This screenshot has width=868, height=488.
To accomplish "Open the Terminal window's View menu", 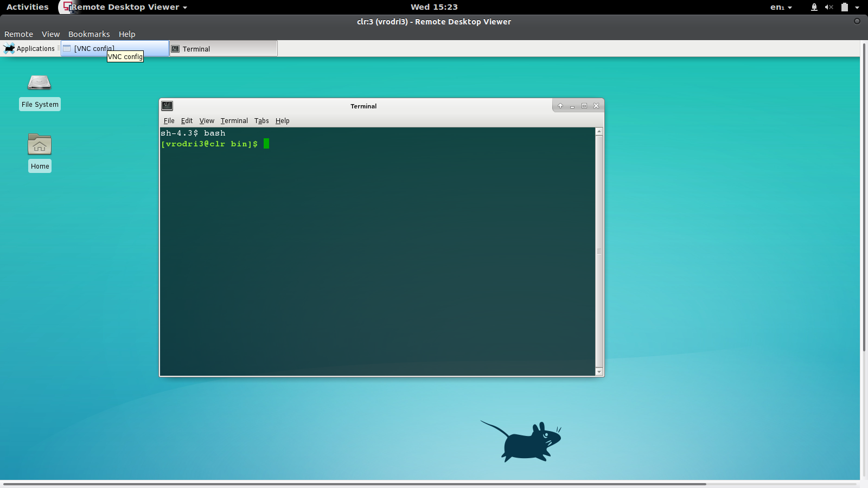I will (207, 121).
